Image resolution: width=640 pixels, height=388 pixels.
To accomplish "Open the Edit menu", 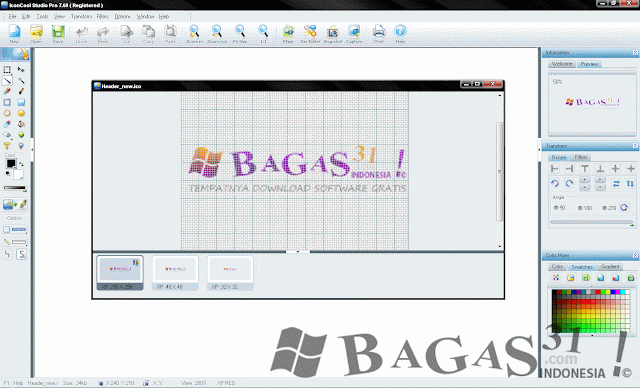I will 26,16.
